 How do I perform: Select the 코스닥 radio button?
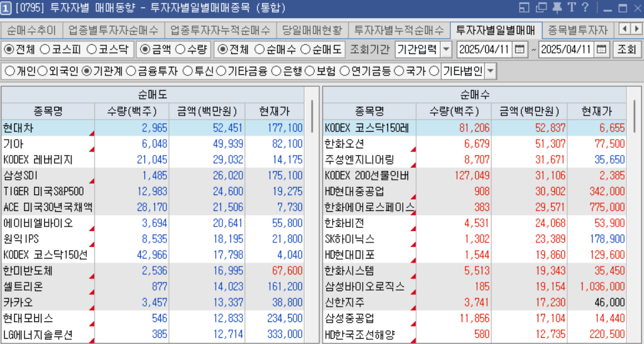pyautogui.click(x=92, y=49)
